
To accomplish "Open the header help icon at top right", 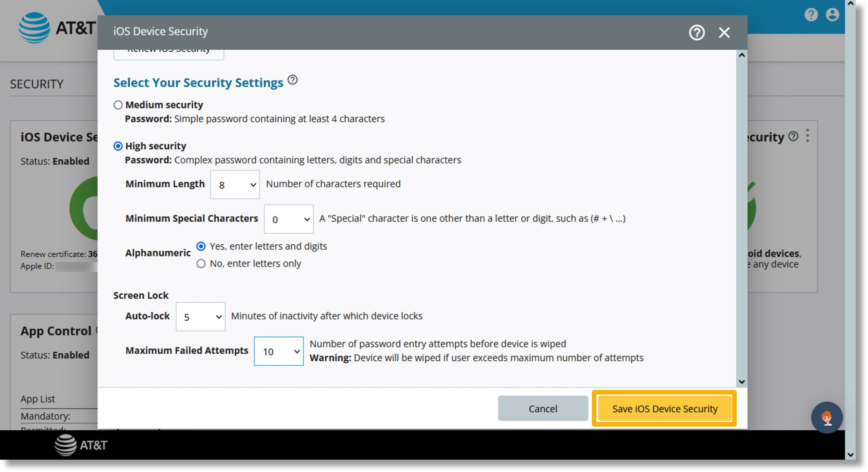I will click(x=811, y=15).
